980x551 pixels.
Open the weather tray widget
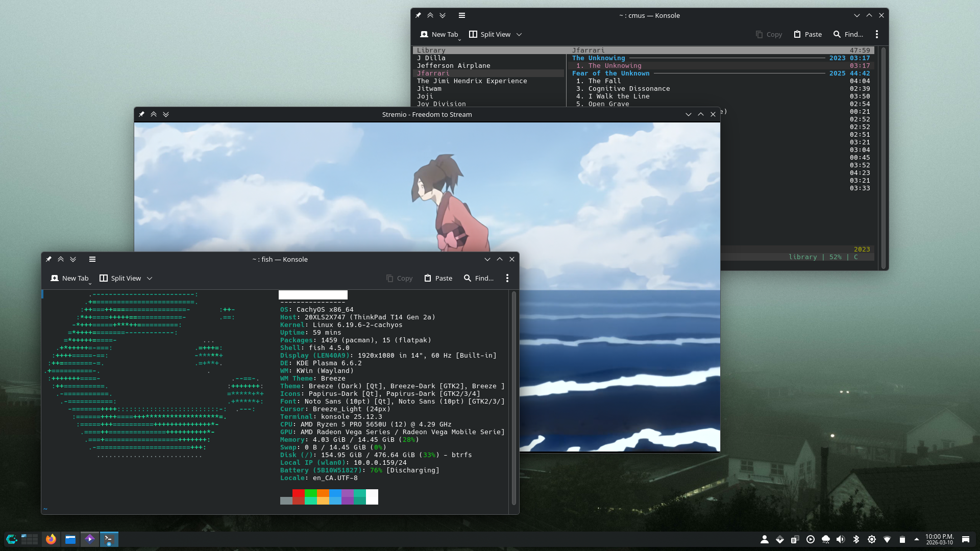click(x=825, y=539)
